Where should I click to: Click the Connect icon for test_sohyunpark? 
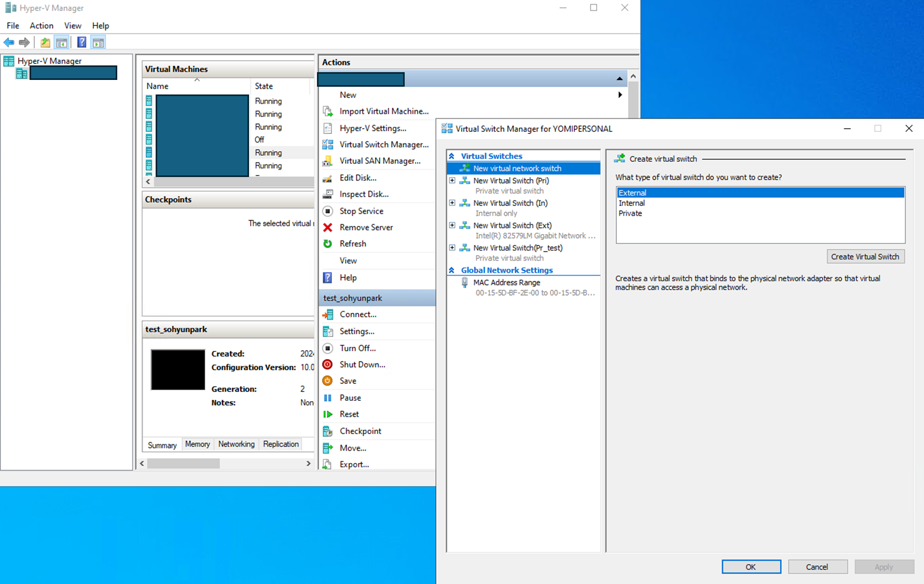(328, 315)
